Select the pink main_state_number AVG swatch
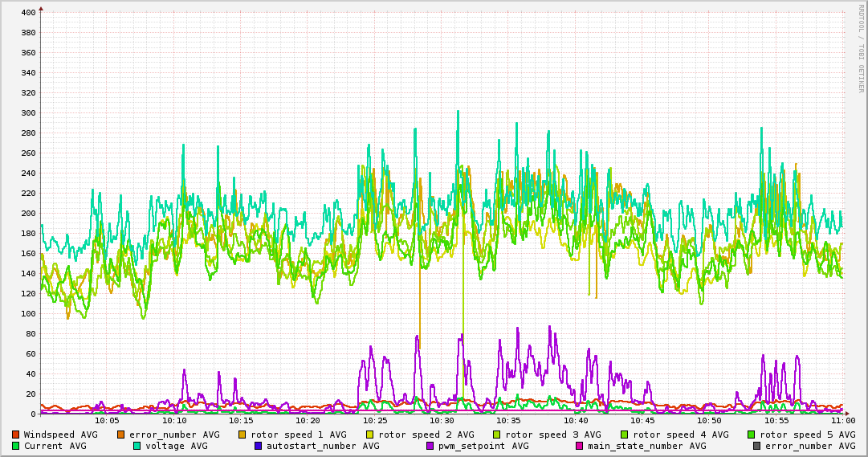Screen dimensions: 868x457 [580, 446]
